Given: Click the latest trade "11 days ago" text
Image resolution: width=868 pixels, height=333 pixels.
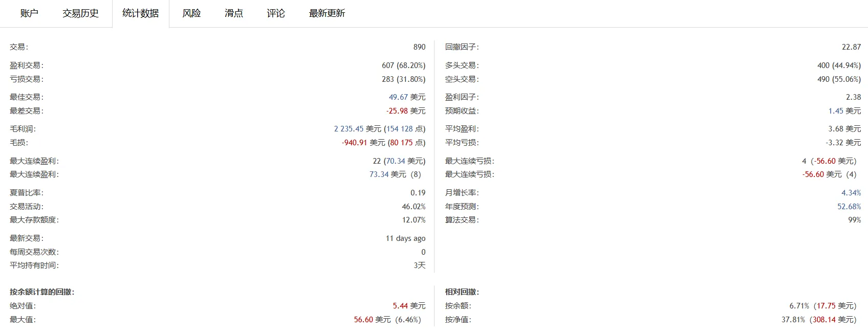Looking at the screenshot, I should pos(405,238).
